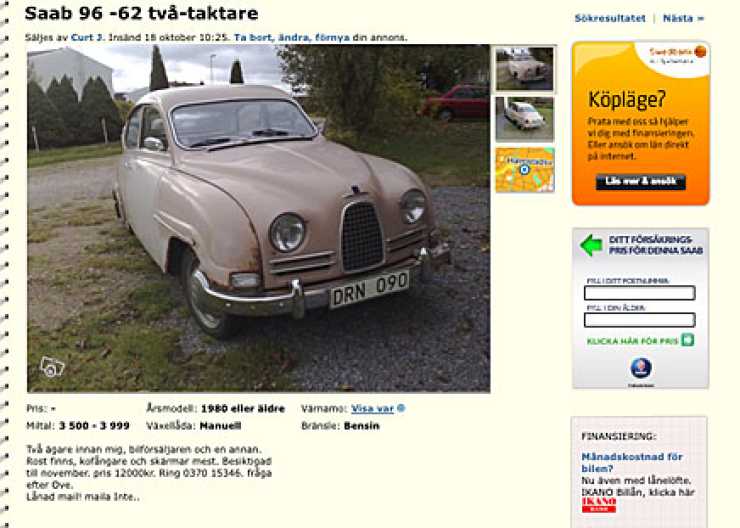This screenshot has width=740, height=528.
Task: Focus the ålder input field
Action: (x=639, y=320)
